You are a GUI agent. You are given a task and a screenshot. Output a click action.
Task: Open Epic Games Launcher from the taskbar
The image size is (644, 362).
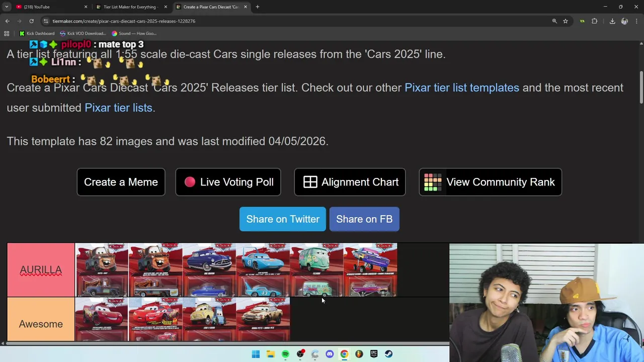(374, 354)
